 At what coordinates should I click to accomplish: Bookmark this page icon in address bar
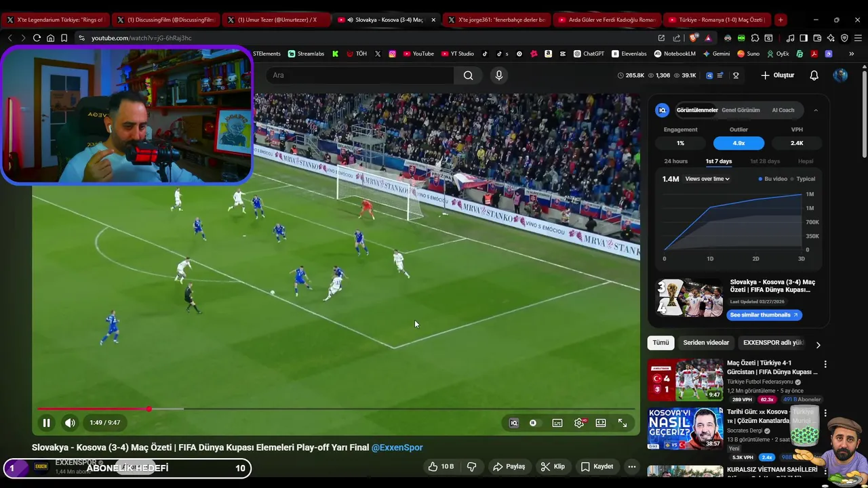coord(64,38)
